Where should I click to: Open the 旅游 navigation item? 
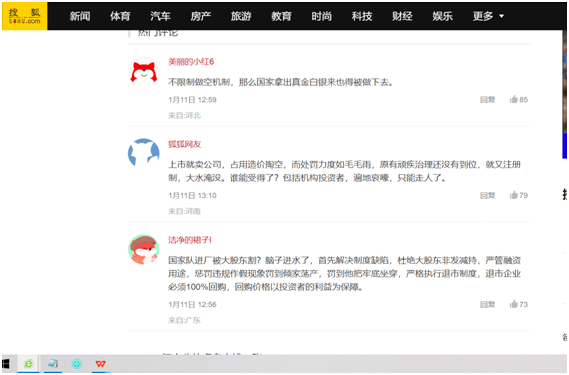tap(241, 16)
